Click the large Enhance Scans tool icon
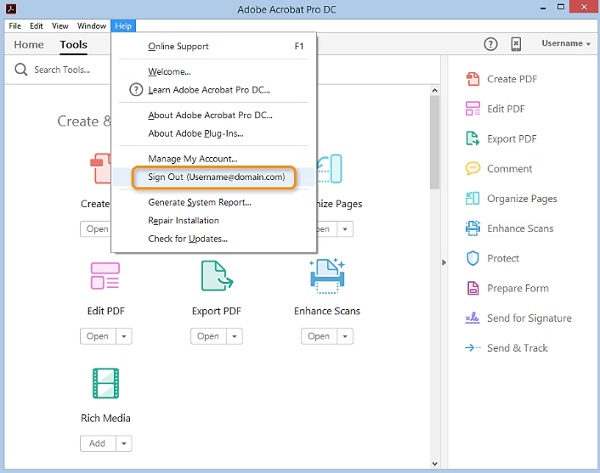The width and height of the screenshot is (600, 473). click(327, 276)
